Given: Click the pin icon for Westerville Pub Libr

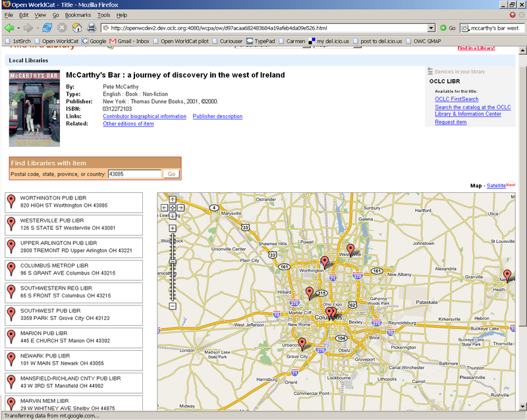Looking at the screenshot, I should pos(11,224).
